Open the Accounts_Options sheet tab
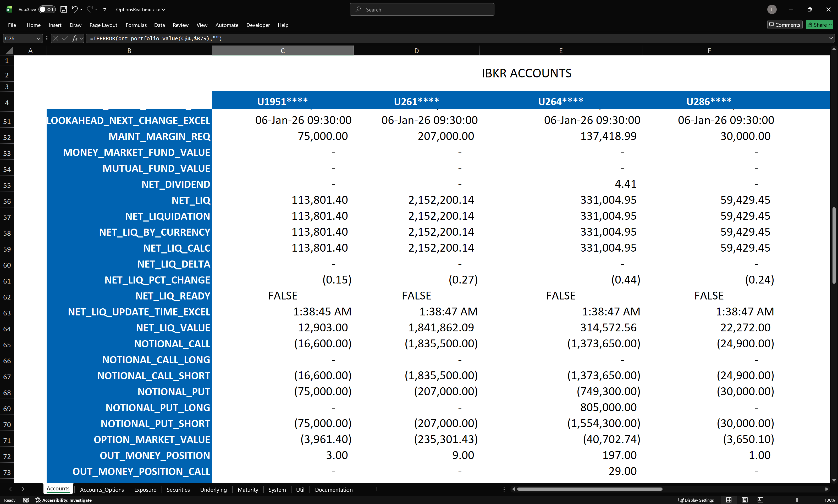 point(101,489)
